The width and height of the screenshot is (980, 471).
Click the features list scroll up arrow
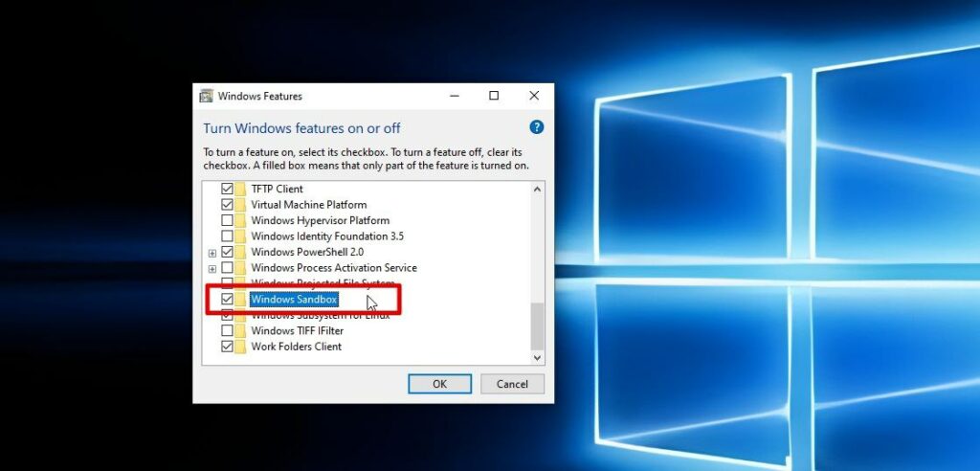click(537, 189)
